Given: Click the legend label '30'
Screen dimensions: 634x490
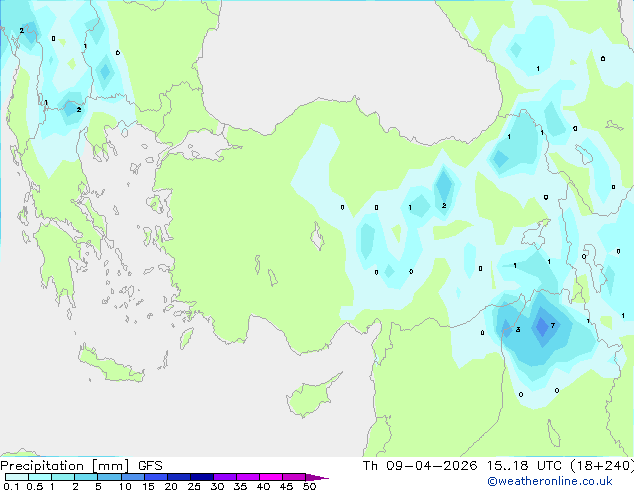Looking at the screenshot, I should [x=217, y=486].
